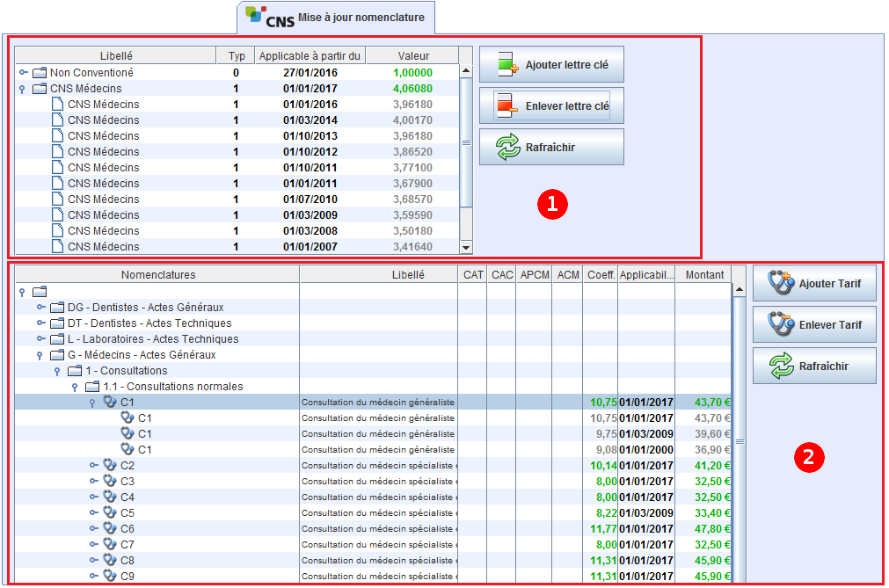Screen dimensions: 889x588
Task: Click document icon of CNS Médecins 01/01/2016
Action: (57, 105)
